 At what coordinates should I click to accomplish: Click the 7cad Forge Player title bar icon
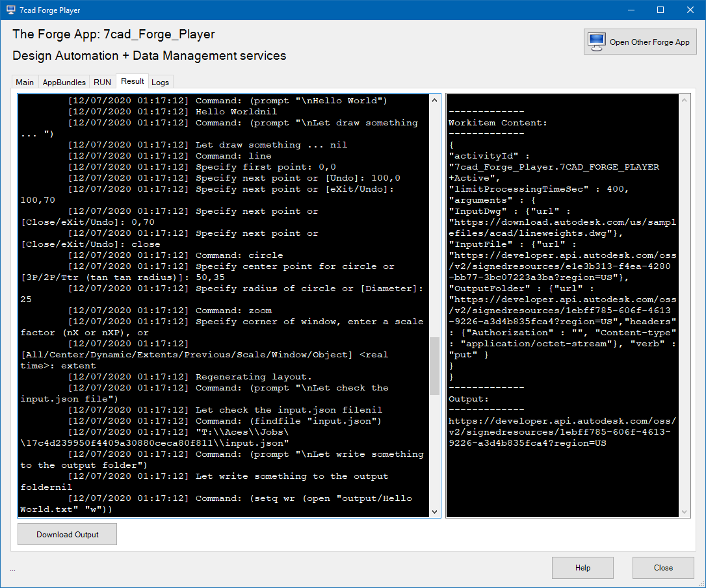pyautogui.click(x=10, y=10)
